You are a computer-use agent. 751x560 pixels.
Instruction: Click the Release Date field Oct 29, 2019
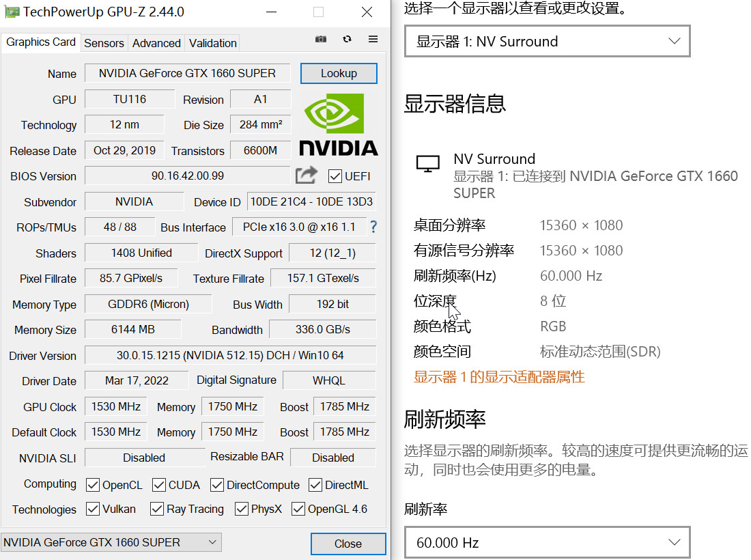[x=124, y=150]
